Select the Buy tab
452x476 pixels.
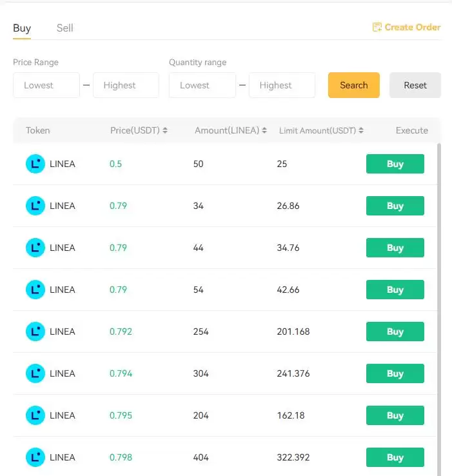point(22,28)
